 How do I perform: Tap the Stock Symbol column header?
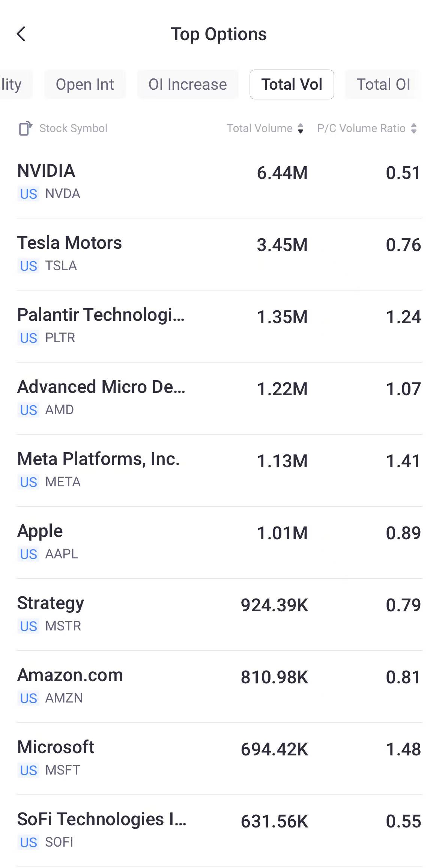[73, 128]
